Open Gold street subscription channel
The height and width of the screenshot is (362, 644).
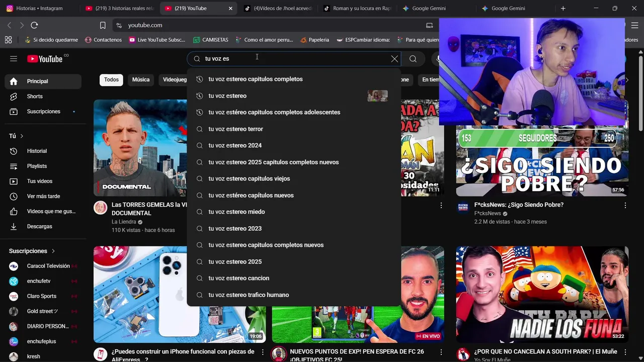[43, 311]
